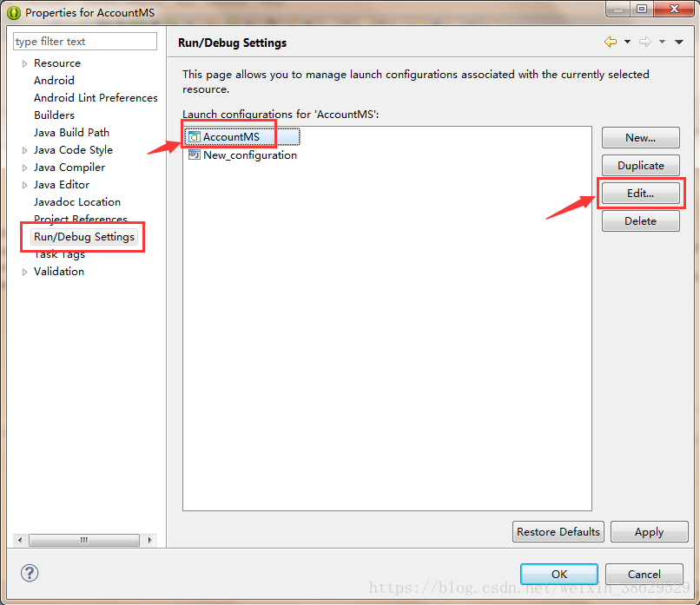Select Validation page
Viewport: 700px width, 605px height.
pos(59,272)
